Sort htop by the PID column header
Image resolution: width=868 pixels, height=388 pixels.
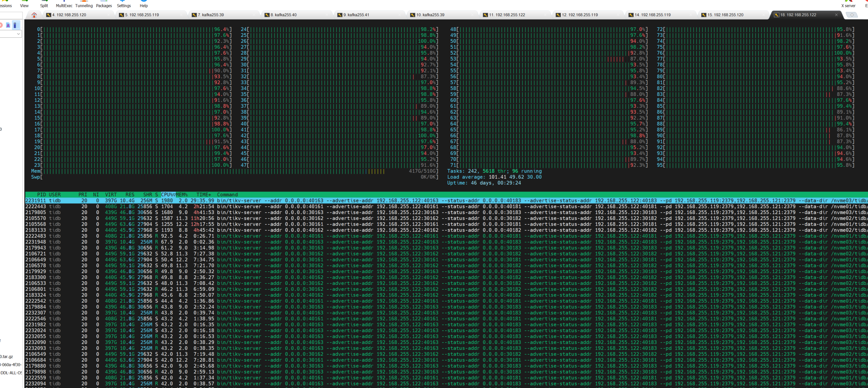tap(41, 195)
